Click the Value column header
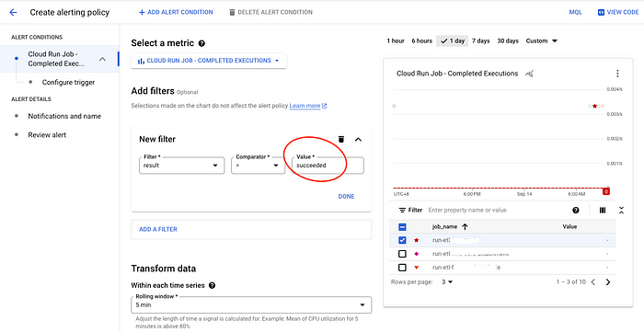 569,226
